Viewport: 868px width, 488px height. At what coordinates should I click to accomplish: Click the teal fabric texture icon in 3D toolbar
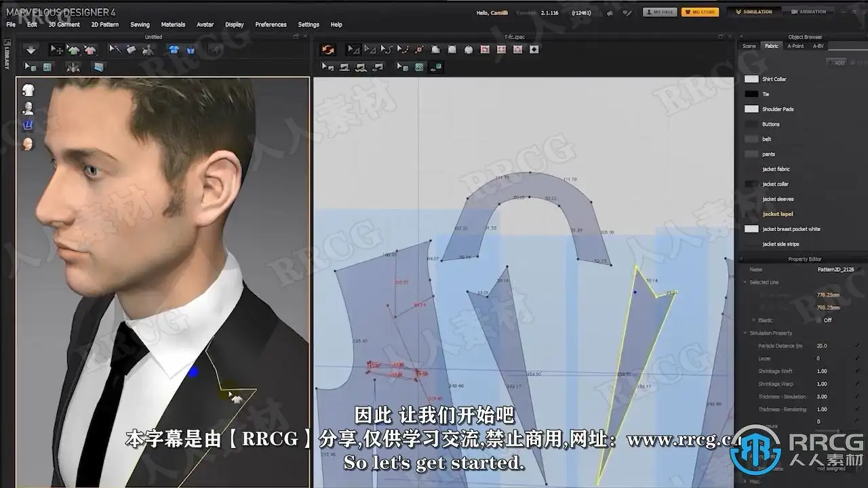[x=47, y=66]
